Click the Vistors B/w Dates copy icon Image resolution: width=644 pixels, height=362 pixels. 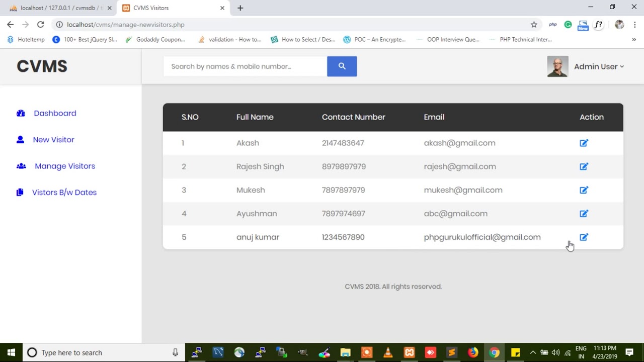(20, 192)
